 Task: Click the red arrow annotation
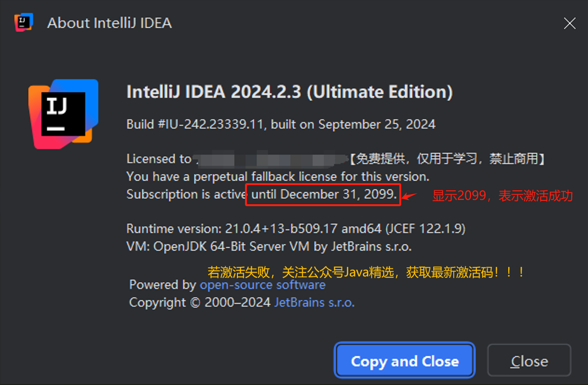(409, 196)
